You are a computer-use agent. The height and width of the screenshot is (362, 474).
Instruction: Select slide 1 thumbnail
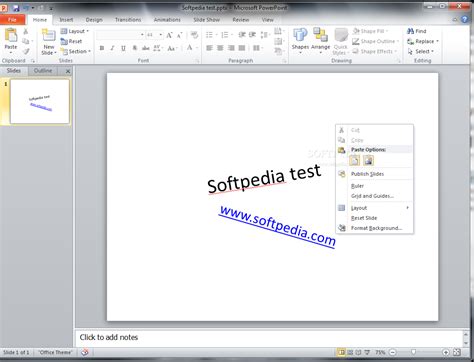[x=40, y=101]
